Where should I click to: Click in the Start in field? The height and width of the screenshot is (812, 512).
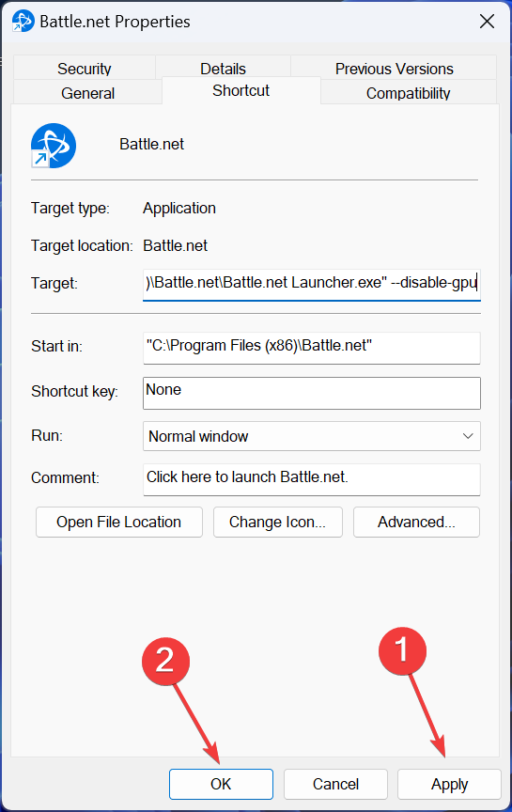point(312,348)
